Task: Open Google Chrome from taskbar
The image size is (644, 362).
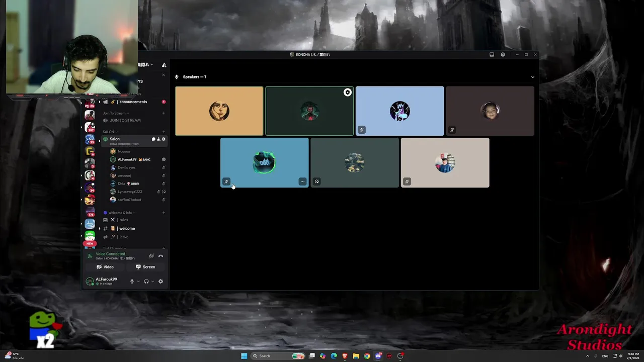Action: coord(367,356)
